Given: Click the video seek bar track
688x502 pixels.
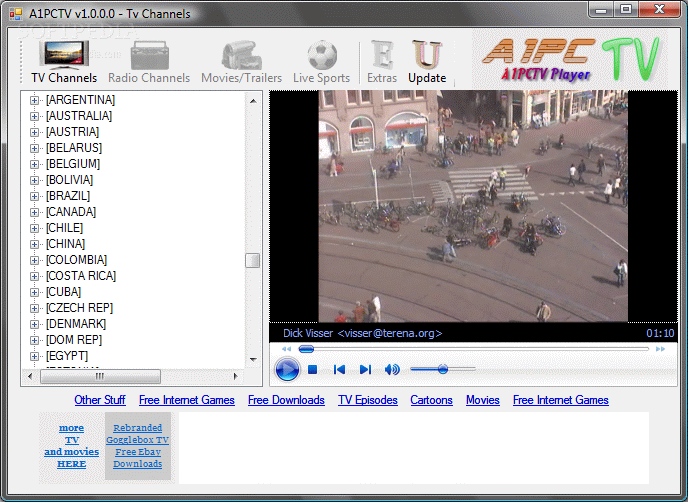Looking at the screenshot, I should point(474,349).
